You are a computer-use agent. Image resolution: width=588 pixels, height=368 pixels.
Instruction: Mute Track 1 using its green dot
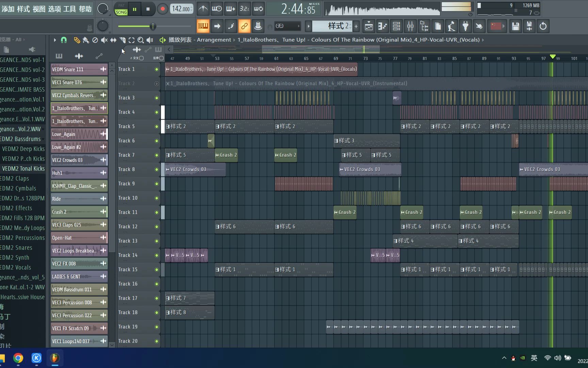tap(157, 69)
